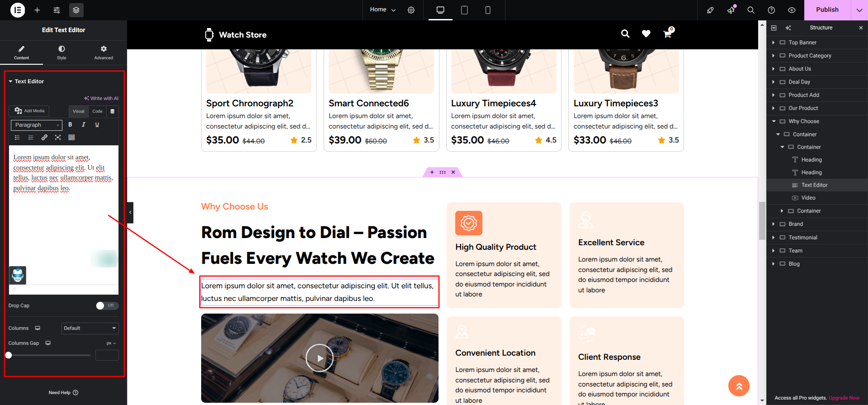Expand the Top Banner tree item

pos(774,43)
